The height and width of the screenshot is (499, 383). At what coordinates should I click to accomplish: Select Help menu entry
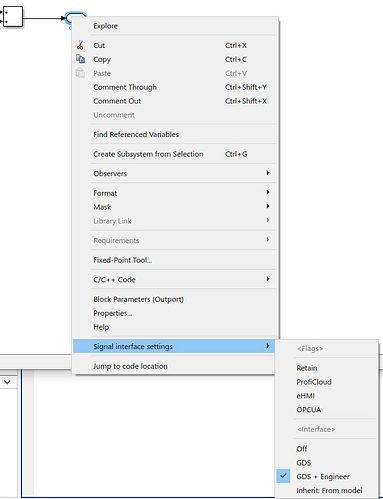pos(175,327)
